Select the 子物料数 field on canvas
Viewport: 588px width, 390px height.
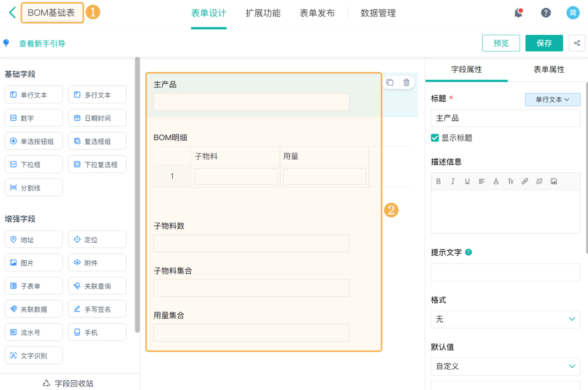(251, 243)
